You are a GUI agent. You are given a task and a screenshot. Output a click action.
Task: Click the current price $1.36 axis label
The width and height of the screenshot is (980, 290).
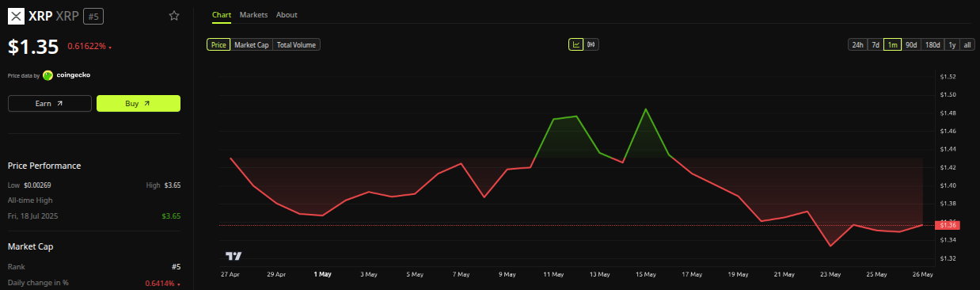click(947, 225)
